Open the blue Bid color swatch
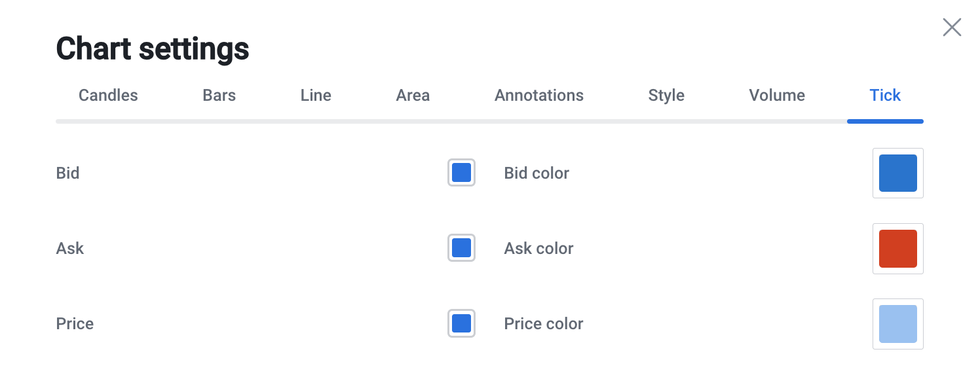Image resolution: width=980 pixels, height=377 pixels. [x=897, y=173]
